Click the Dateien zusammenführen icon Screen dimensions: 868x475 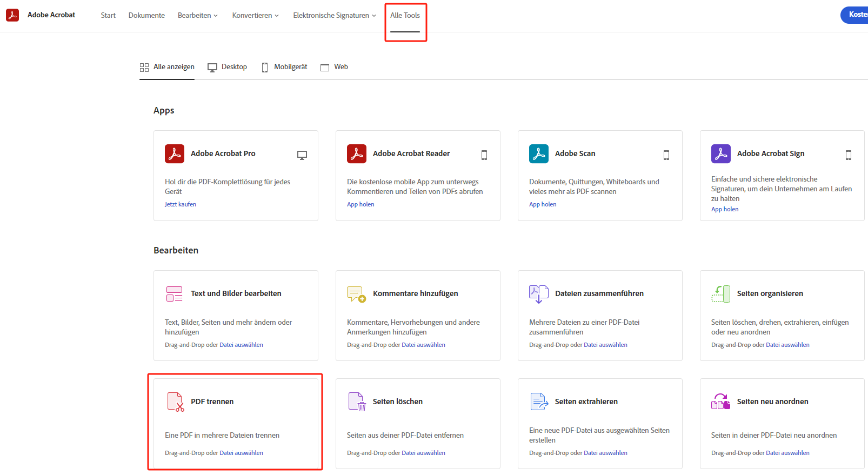pos(539,294)
